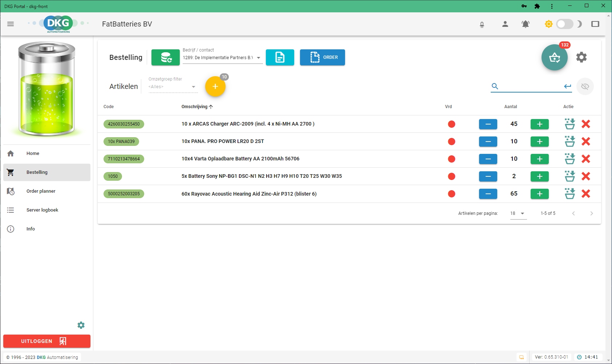Add ARCAS Charger to basket icon
This screenshot has height=364, width=612.
coord(570,124)
